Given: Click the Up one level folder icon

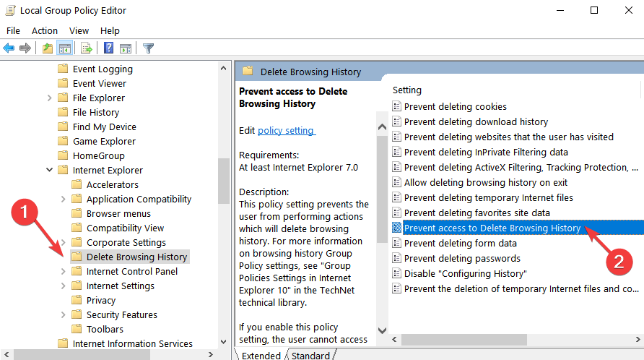Looking at the screenshot, I should tap(47, 48).
